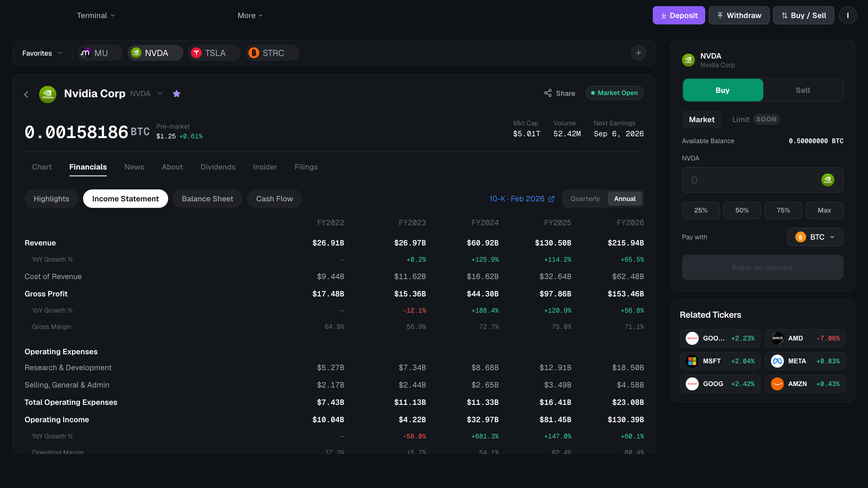Switch to the Insider tab
Image resolution: width=868 pixels, height=488 pixels.
265,167
